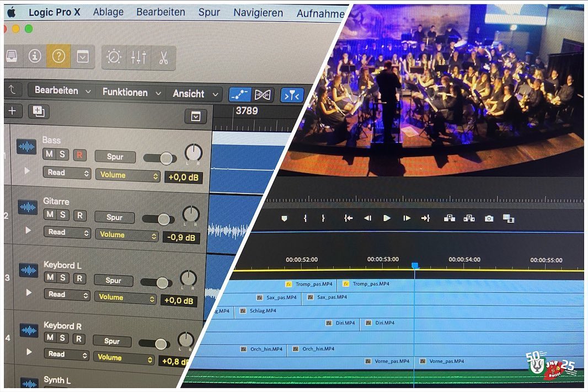588x392 pixels.
Task: Open the Quick Help question mark button
Action: (58, 56)
